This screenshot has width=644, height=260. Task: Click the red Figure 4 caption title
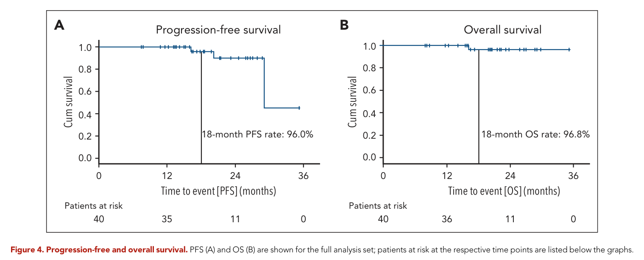click(x=99, y=250)
